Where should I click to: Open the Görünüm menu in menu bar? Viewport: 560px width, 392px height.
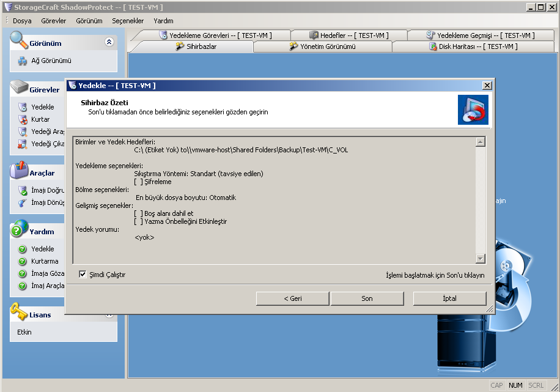89,21
